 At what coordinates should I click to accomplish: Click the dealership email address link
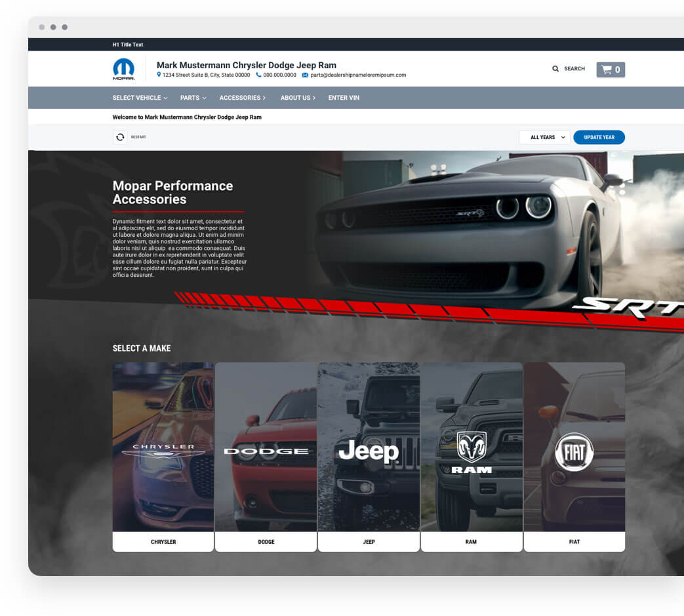click(358, 75)
